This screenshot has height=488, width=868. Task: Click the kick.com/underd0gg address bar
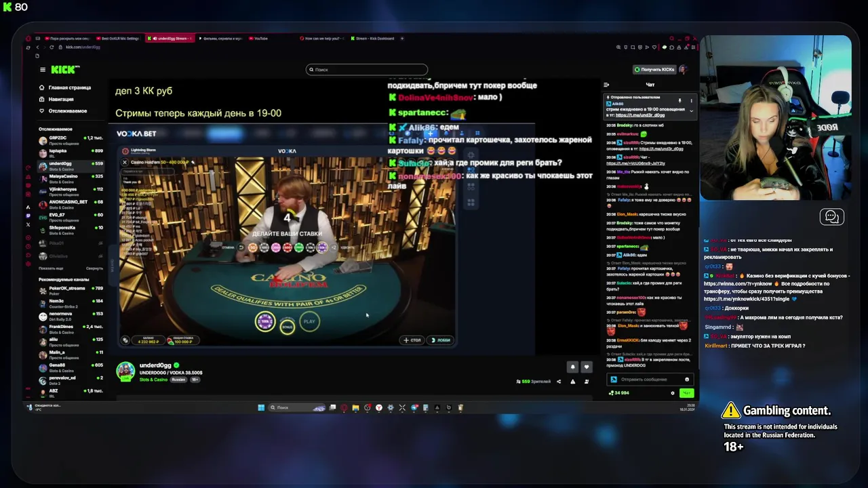point(83,47)
